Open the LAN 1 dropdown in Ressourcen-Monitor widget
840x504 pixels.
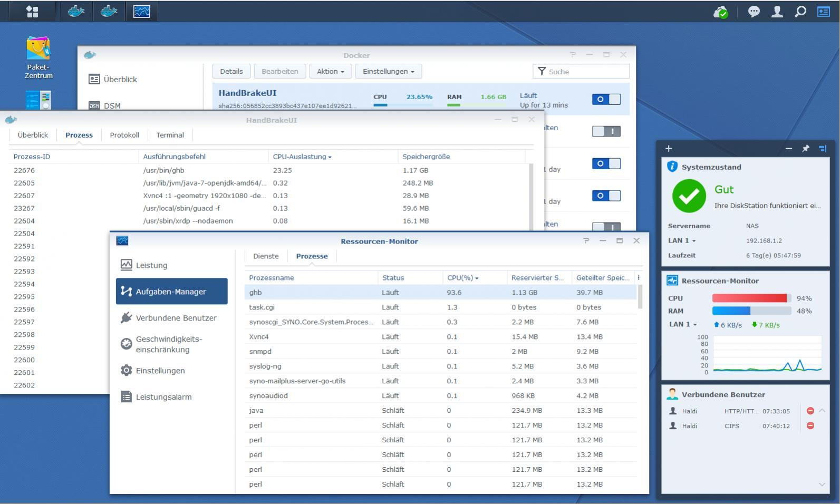point(683,324)
